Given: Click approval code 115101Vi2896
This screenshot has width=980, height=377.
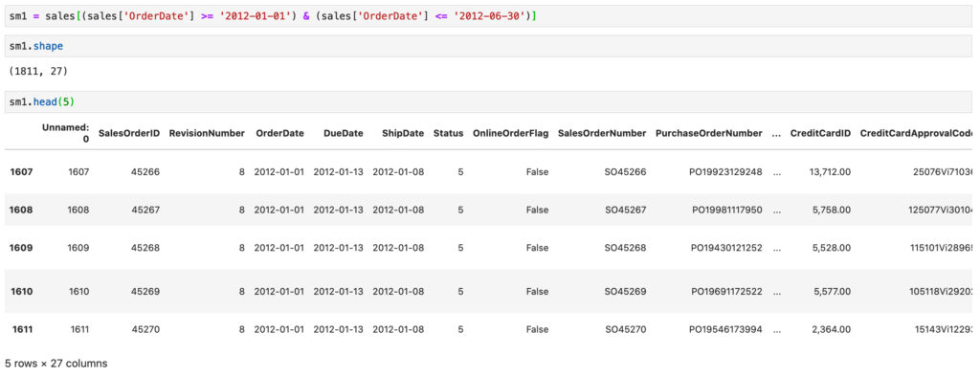Looking at the screenshot, I should point(942,248).
